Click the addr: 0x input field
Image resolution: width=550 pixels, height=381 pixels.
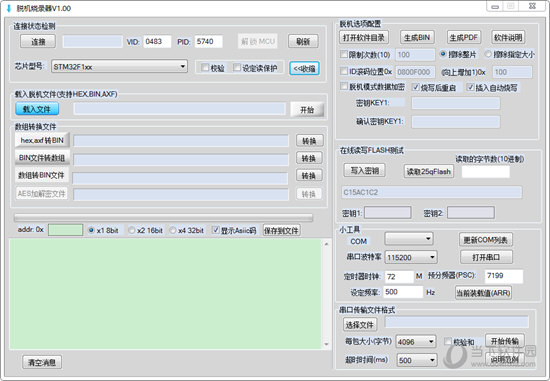(65, 230)
